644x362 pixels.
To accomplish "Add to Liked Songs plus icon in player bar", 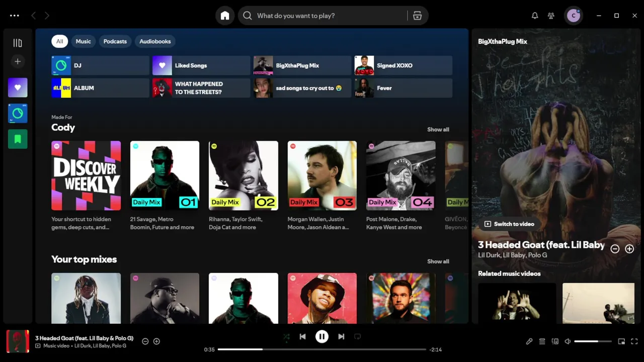I will pos(156,341).
